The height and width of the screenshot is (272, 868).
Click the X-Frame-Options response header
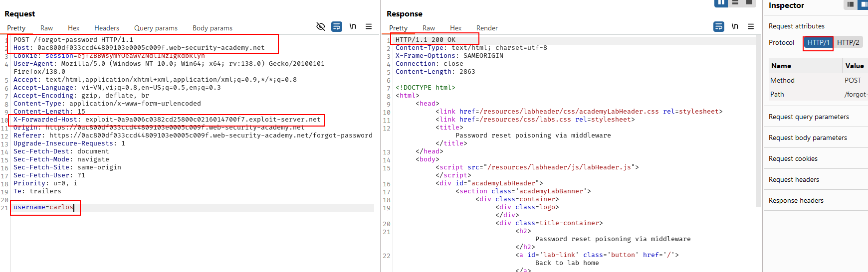(x=449, y=56)
